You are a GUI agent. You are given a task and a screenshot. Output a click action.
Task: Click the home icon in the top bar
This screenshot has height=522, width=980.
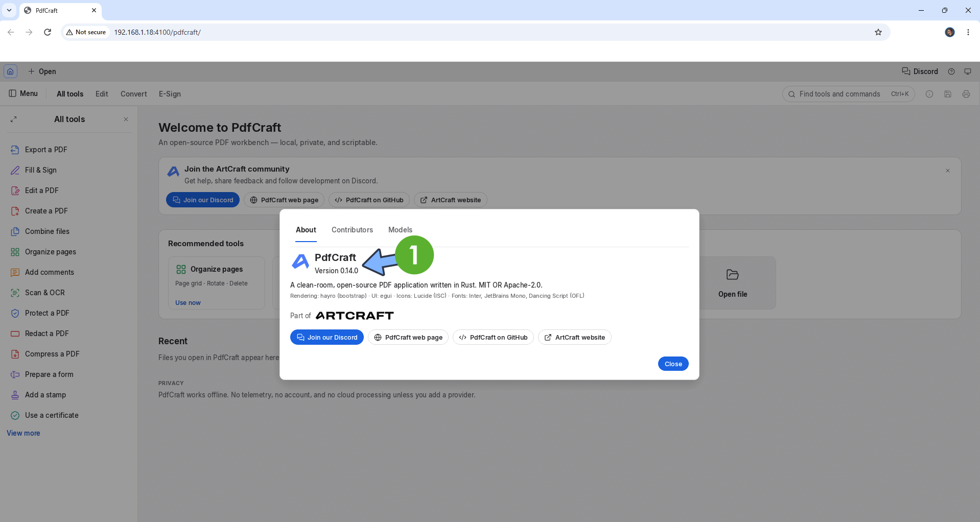(x=10, y=72)
